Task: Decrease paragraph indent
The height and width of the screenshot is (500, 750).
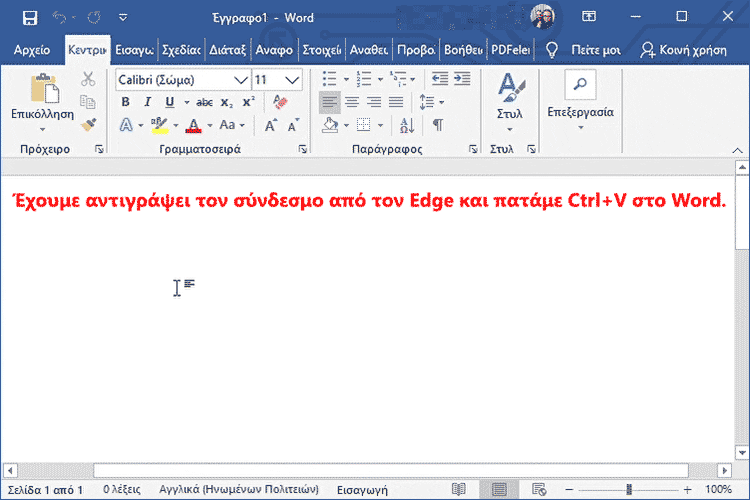Action: click(x=440, y=78)
